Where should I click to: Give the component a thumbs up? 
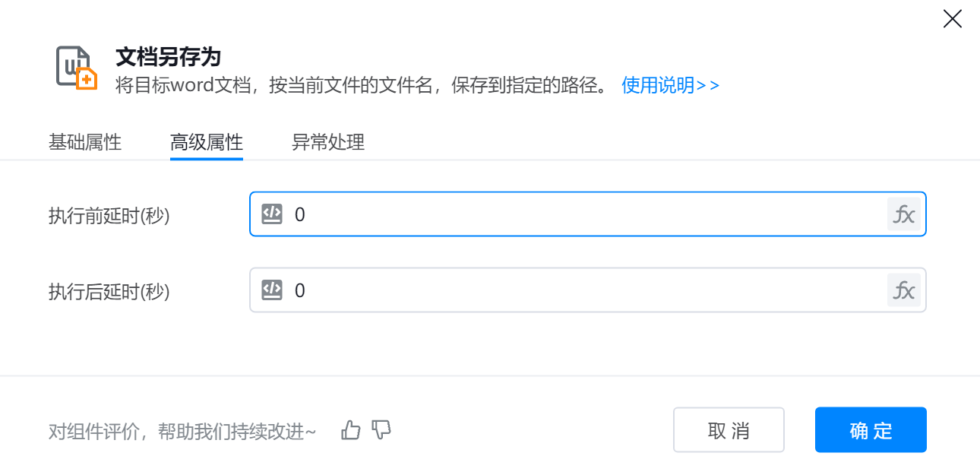[x=351, y=430]
